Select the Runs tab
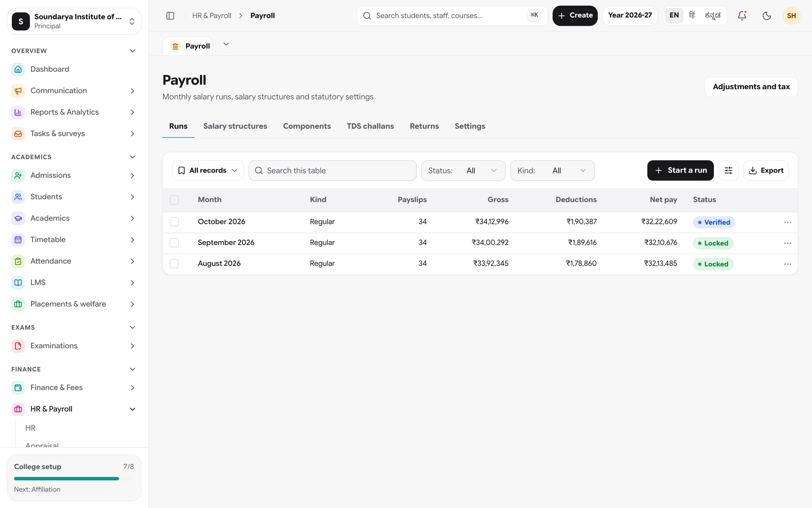 point(178,126)
